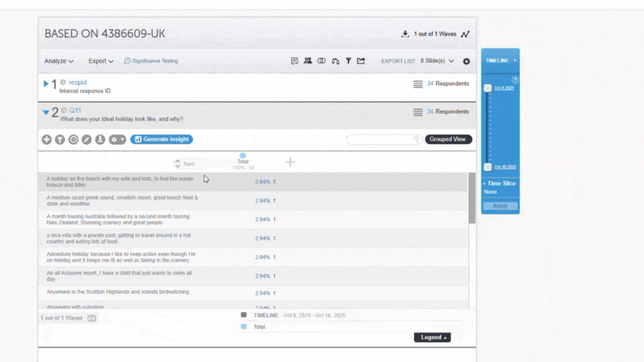Click the pencil edit icon for Q11
Viewport: 644px width, 362px height.
click(87, 140)
